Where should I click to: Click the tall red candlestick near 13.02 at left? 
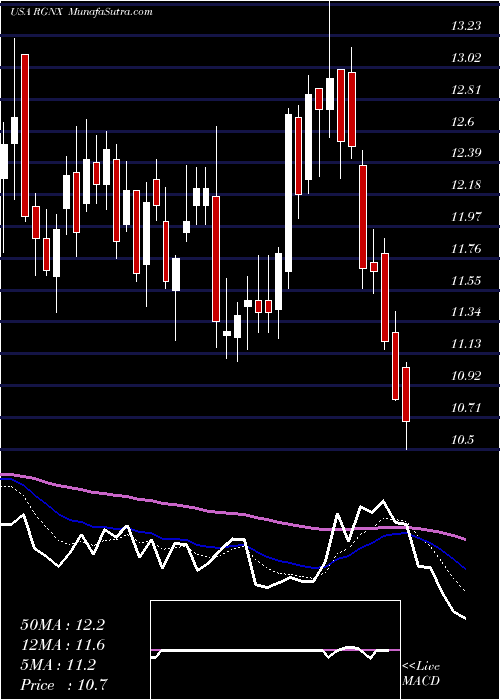(x=25, y=135)
